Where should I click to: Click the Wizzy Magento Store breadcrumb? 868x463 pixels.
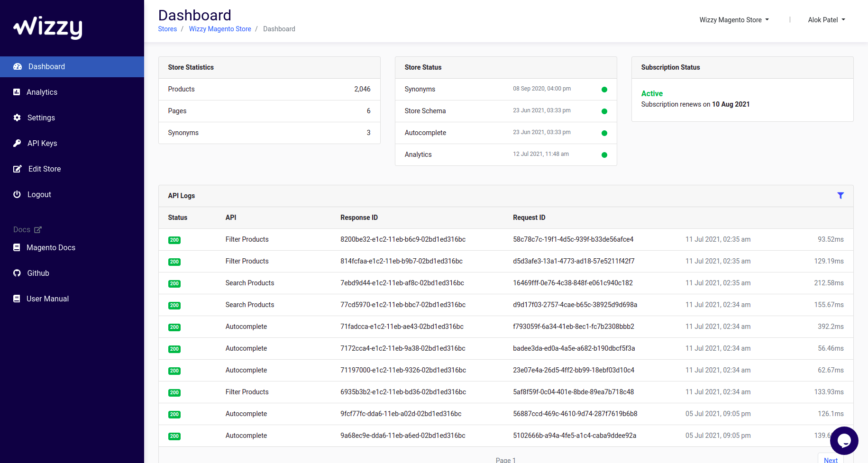click(220, 29)
